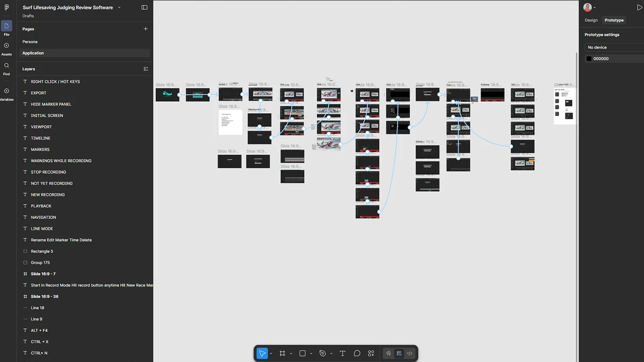The image size is (644, 362).
Task: Open the Move tool dropdown arrow
Action: (x=271, y=353)
